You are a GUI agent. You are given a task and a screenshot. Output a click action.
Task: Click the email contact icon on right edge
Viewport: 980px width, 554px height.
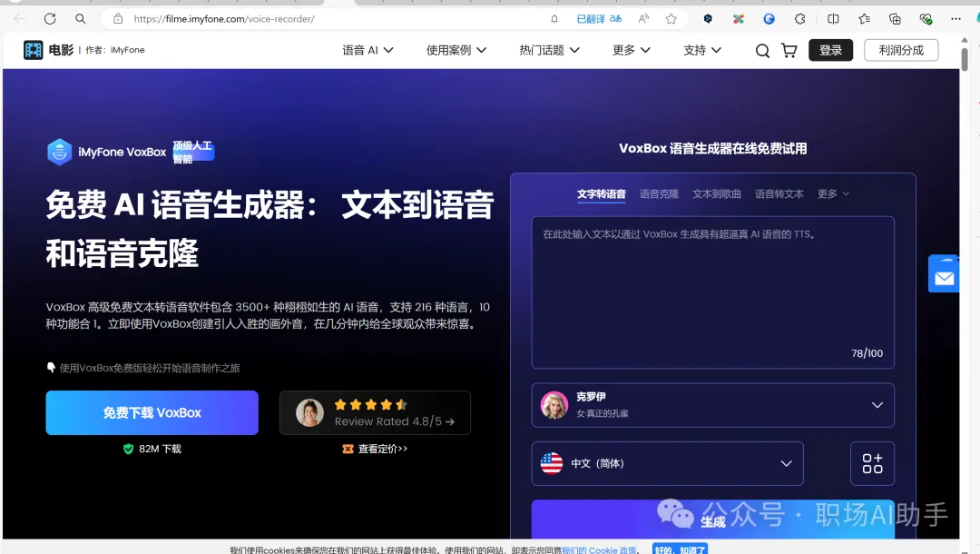(944, 273)
